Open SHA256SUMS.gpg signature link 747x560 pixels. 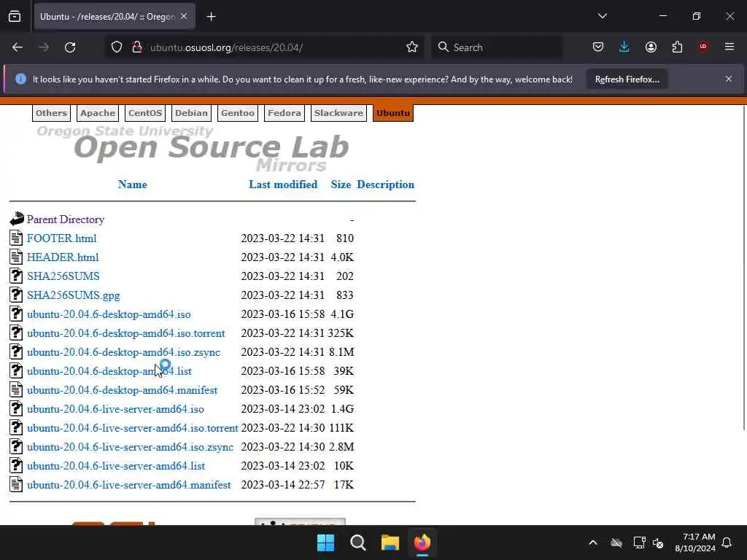tap(74, 295)
